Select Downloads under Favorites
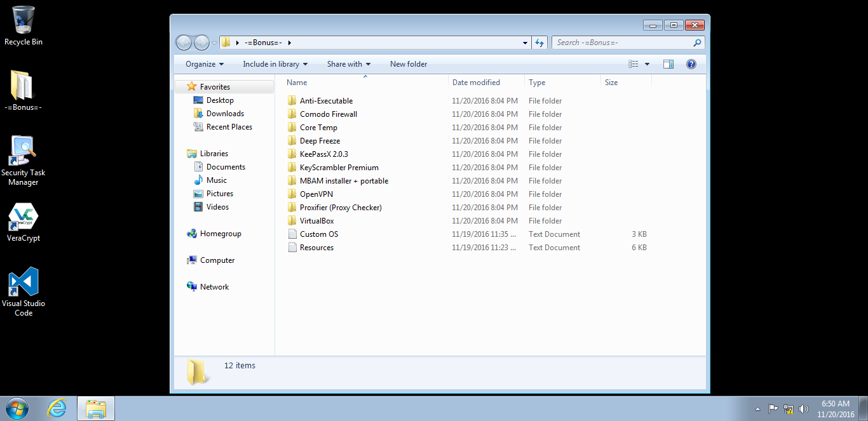The height and width of the screenshot is (421, 868). [219, 114]
